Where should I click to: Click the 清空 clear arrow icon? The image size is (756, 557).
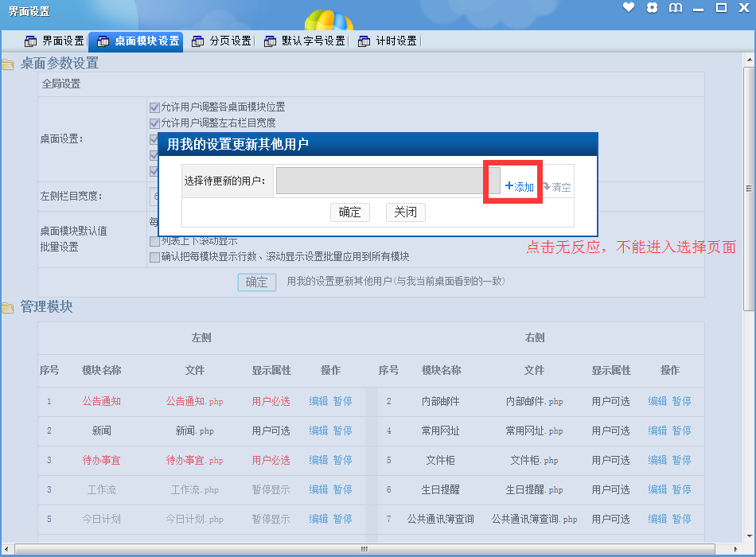coord(546,186)
